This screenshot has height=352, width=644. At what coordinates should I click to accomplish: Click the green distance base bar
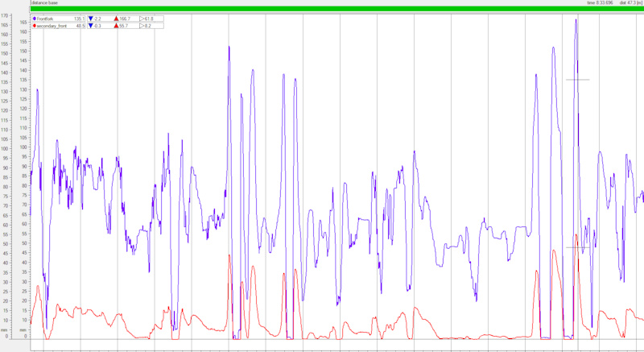[x=336, y=9]
